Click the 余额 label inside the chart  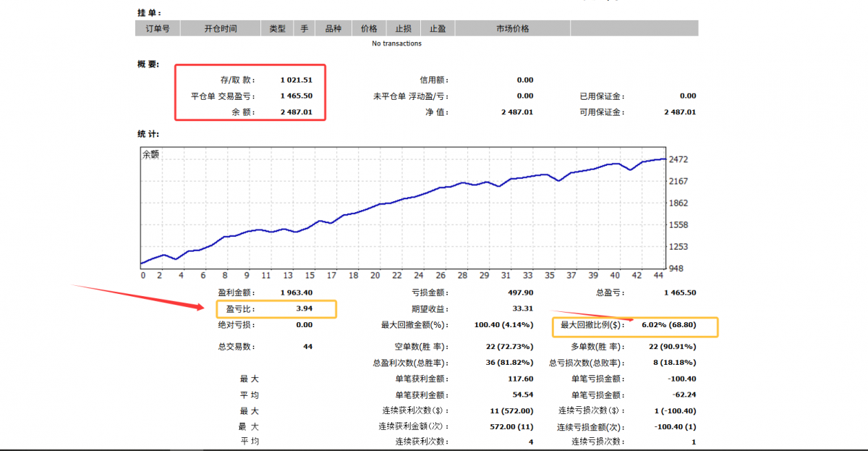(x=150, y=154)
